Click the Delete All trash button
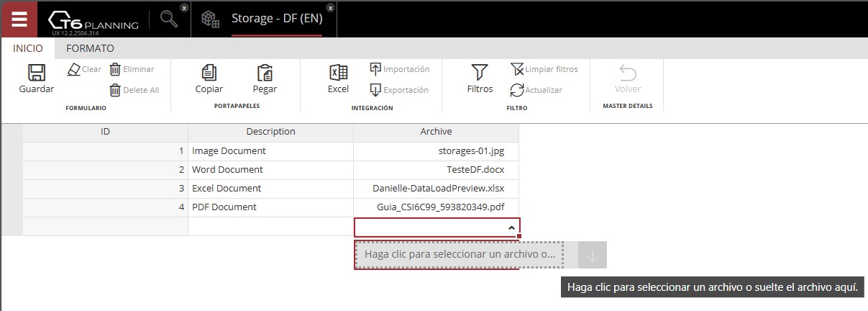 [x=134, y=90]
